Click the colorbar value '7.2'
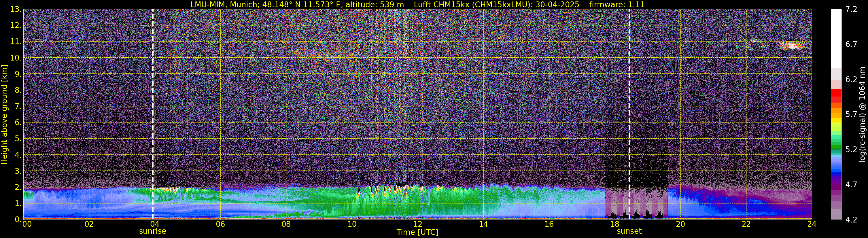This screenshot has width=868, height=238. (851, 10)
